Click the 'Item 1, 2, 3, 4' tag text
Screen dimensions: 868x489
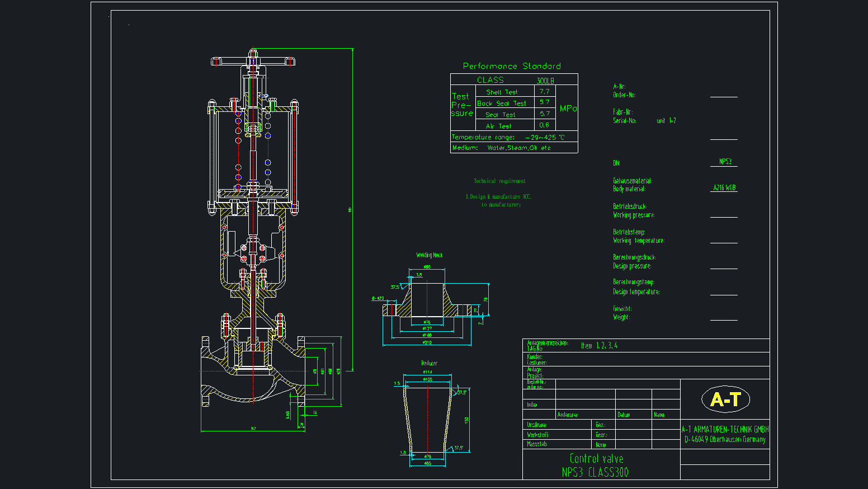click(599, 346)
